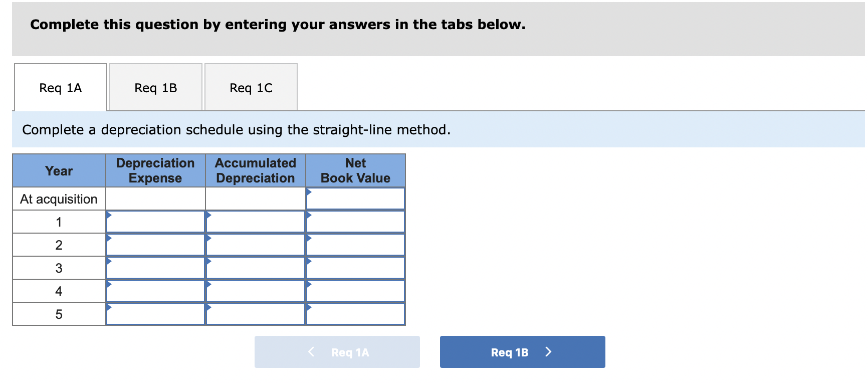Open the Req 1B tab
Image resolution: width=868 pixels, height=383 pixels.
tap(156, 88)
